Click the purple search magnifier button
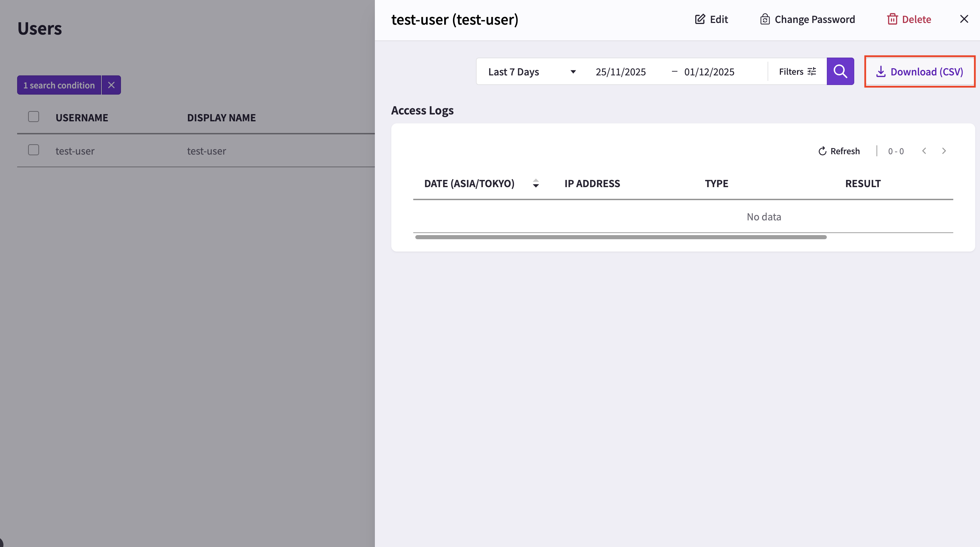The width and height of the screenshot is (980, 547). point(840,71)
